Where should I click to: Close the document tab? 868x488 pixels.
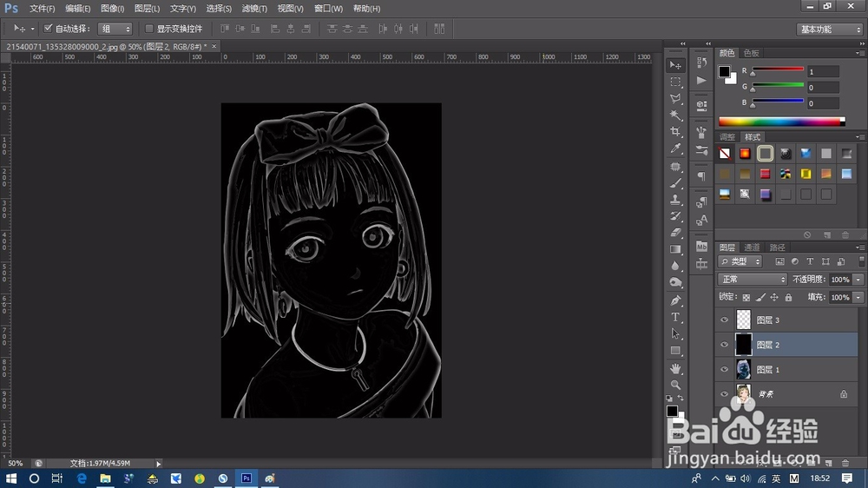[x=214, y=46]
